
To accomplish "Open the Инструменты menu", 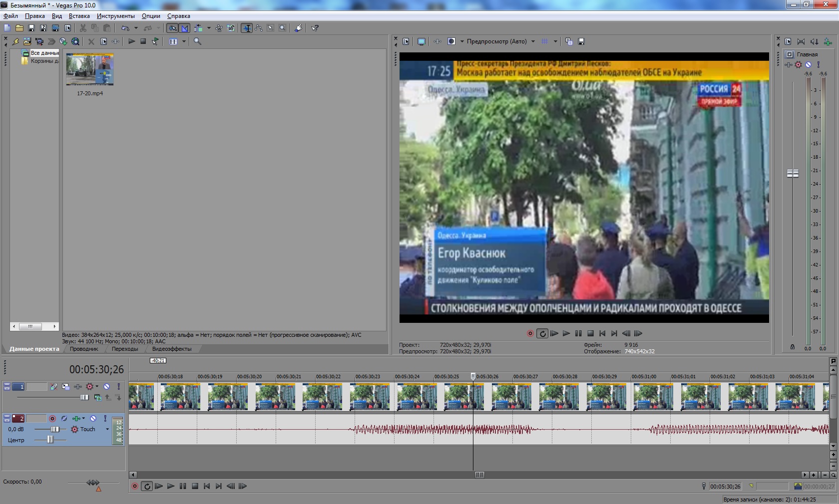I will click(x=116, y=16).
